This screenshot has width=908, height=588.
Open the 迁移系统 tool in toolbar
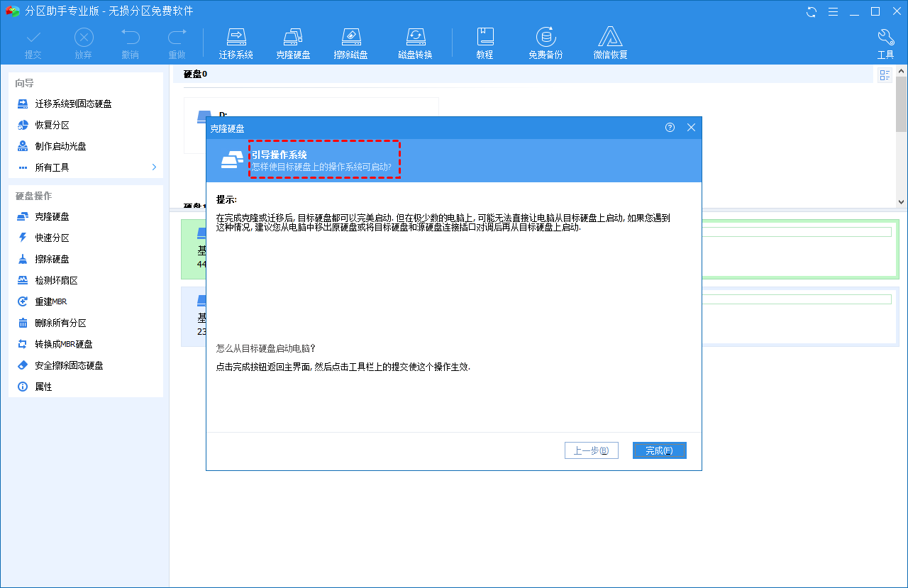(236, 43)
